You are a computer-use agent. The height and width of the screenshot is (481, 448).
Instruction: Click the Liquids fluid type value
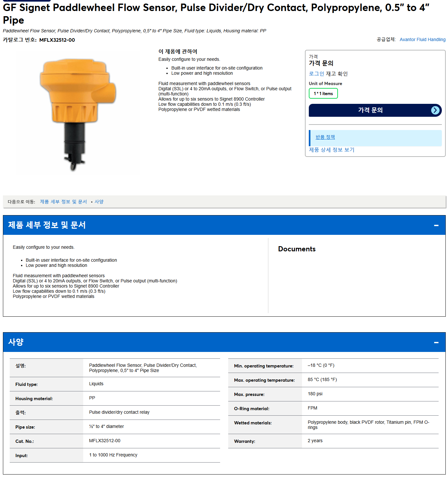pos(96,384)
